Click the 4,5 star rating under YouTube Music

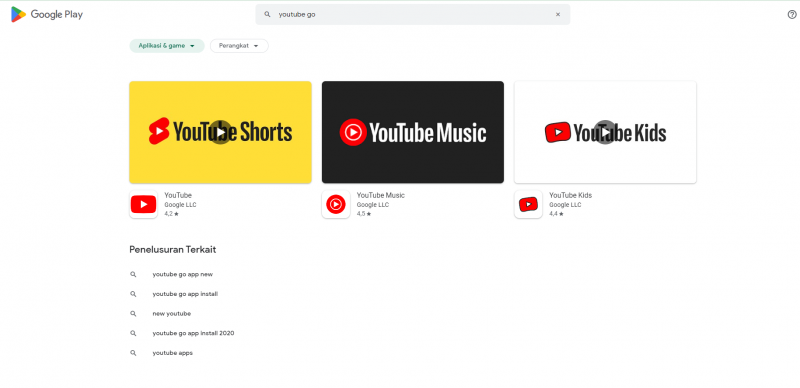(364, 214)
